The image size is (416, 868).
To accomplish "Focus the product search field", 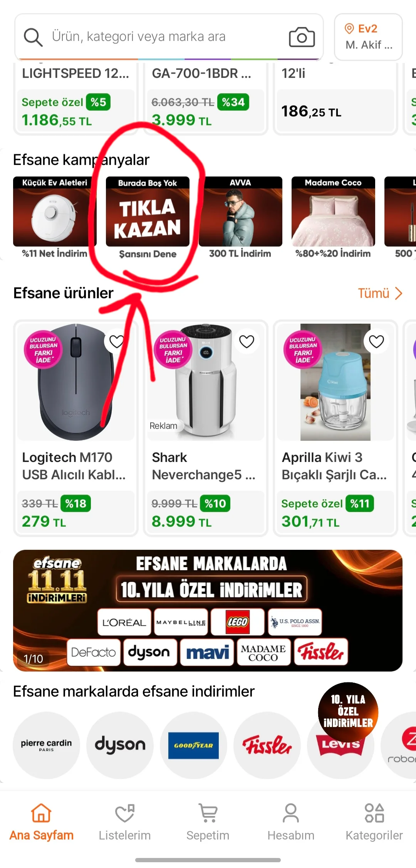I will [x=169, y=37].
